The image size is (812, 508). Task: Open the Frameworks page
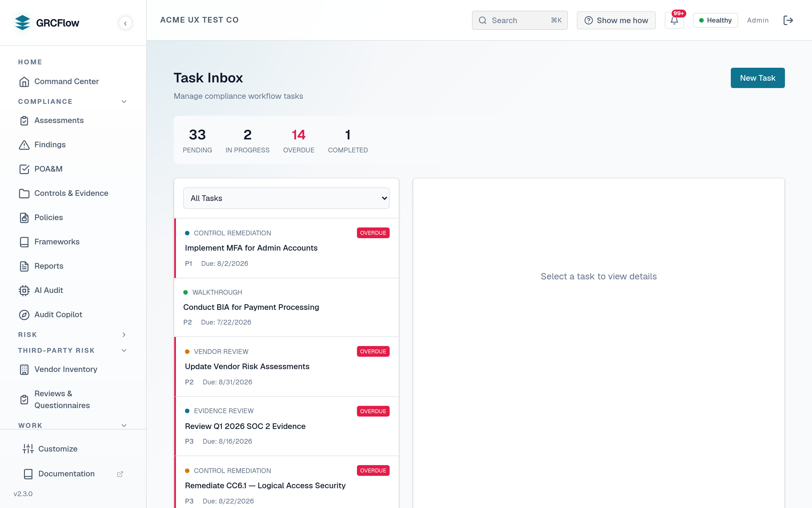pos(73,242)
